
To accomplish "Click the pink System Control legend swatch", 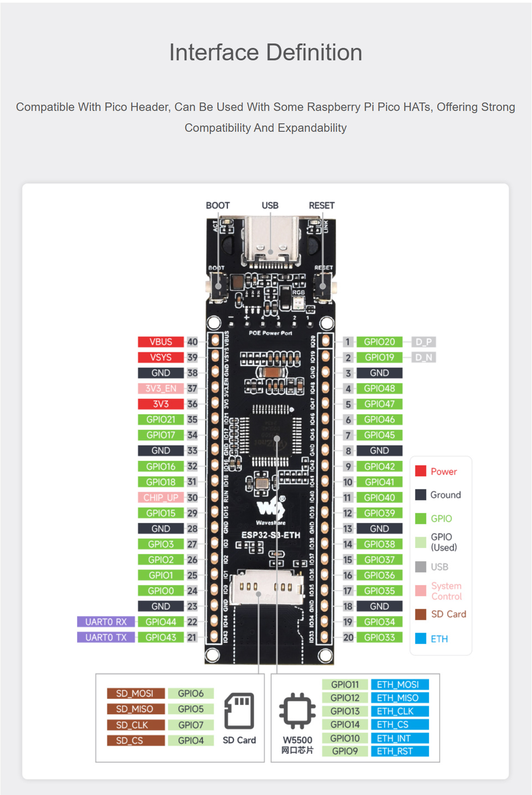I will click(x=420, y=591).
